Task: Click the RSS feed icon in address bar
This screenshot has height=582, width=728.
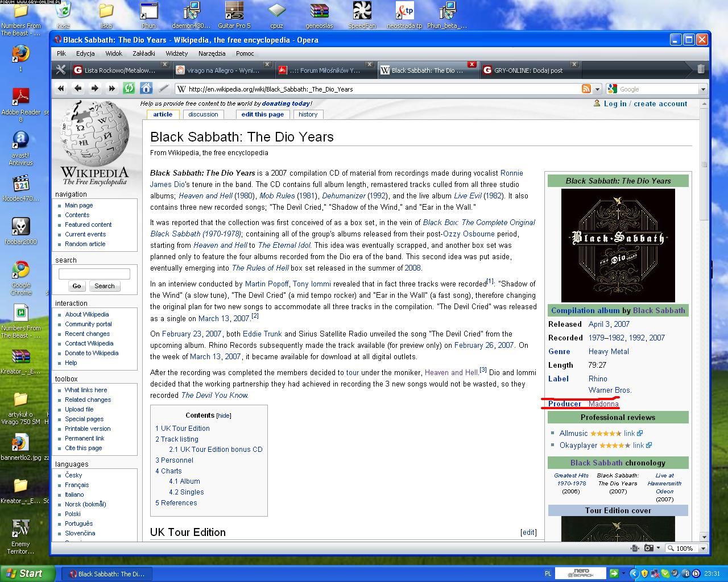Action: (x=586, y=89)
